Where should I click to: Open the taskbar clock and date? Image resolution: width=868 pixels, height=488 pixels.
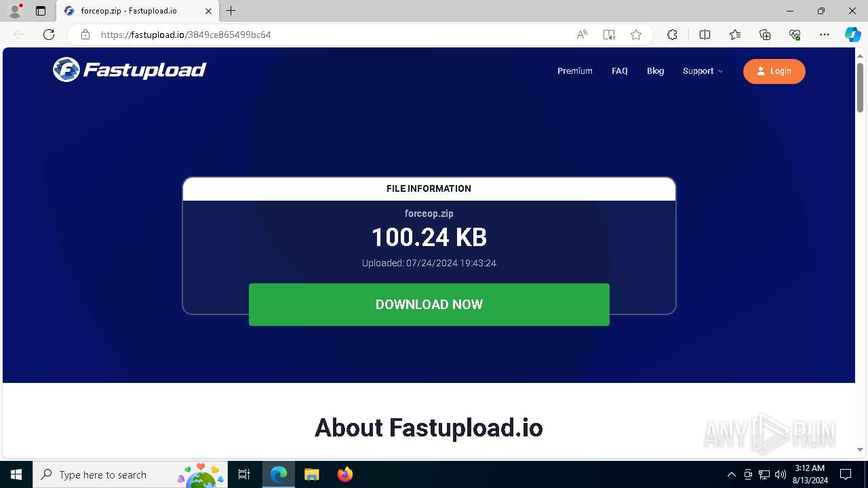(810, 474)
